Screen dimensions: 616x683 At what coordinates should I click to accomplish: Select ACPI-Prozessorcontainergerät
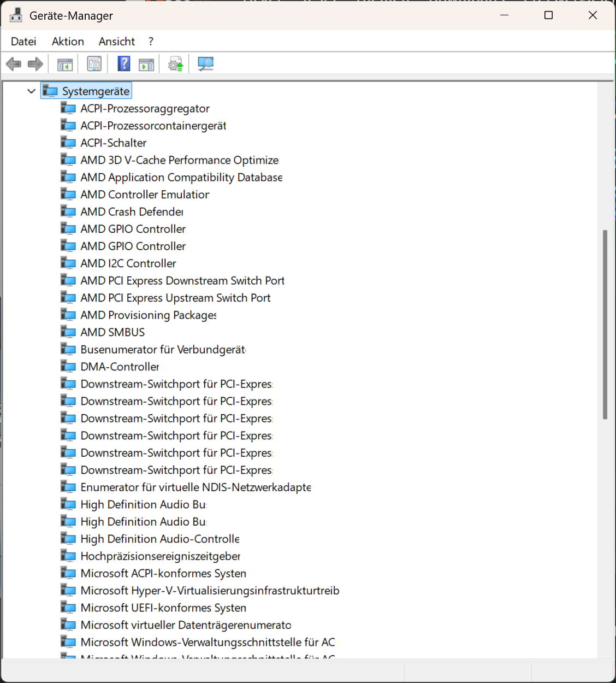click(153, 126)
